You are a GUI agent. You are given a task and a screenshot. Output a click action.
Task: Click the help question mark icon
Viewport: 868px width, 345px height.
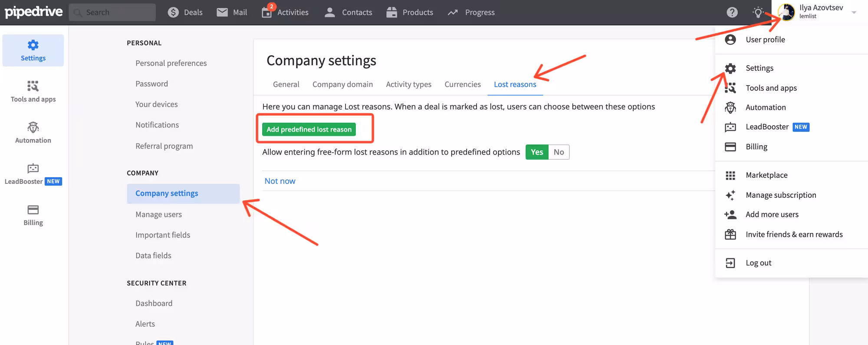point(732,12)
